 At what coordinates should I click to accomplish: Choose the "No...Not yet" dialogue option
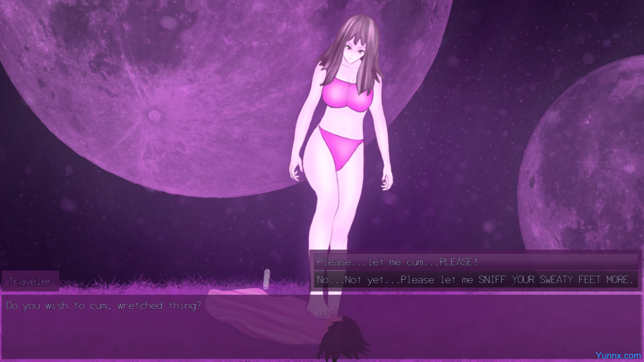(475, 280)
